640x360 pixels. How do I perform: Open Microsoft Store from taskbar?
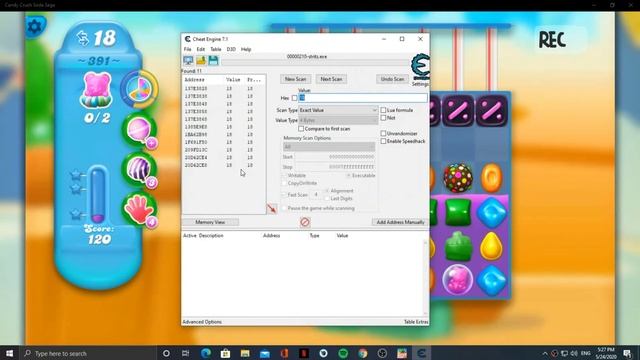(225, 353)
